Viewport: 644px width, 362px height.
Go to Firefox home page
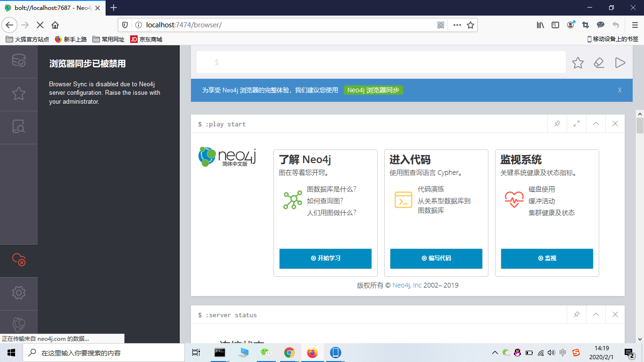(x=55, y=25)
